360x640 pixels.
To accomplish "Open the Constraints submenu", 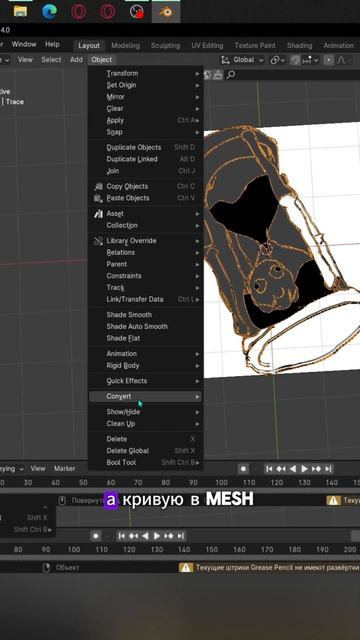I will pyautogui.click(x=145, y=276).
